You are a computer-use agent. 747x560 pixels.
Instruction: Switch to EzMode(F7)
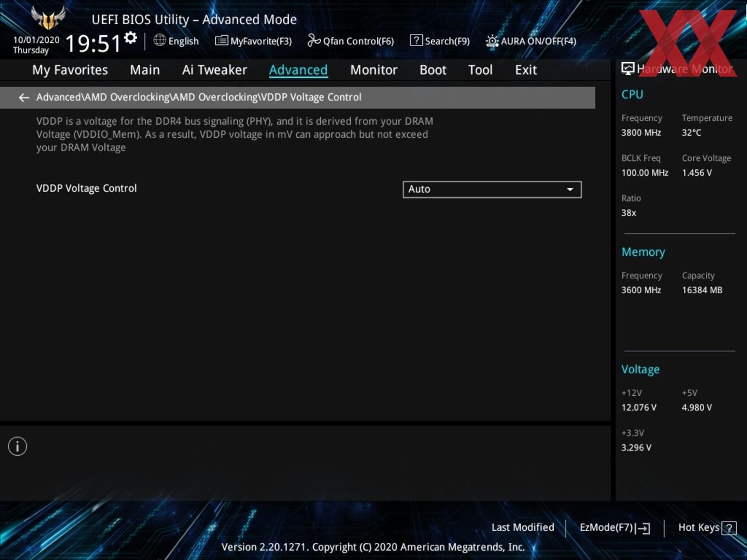tap(615, 528)
